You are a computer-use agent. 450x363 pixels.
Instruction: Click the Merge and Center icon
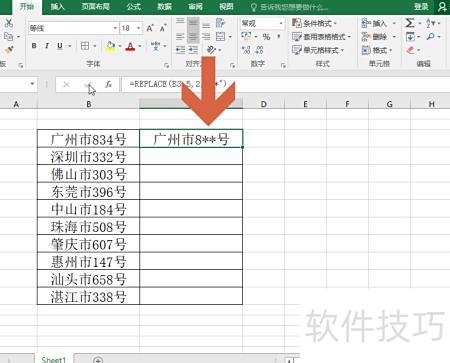[220, 36]
